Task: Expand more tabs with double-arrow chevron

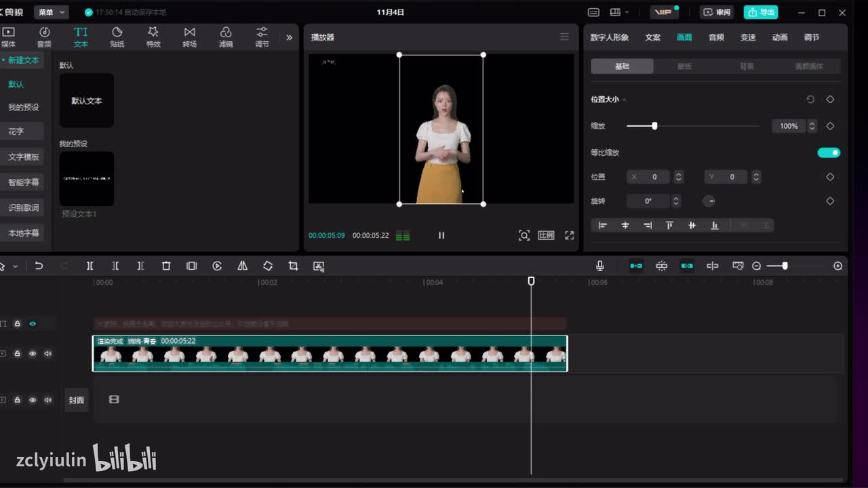Action: pos(289,37)
